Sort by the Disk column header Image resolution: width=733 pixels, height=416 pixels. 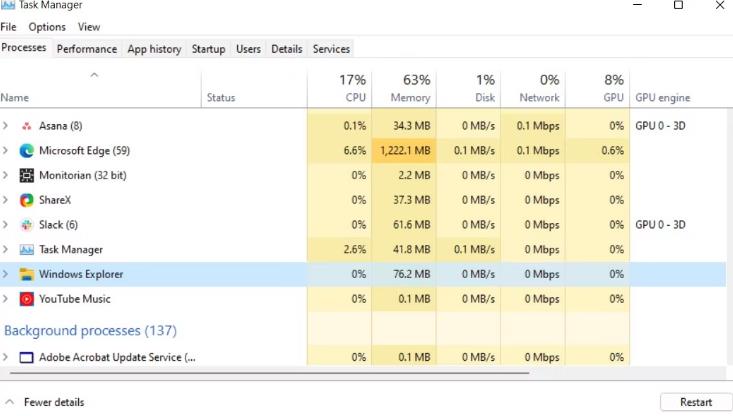[x=468, y=89]
